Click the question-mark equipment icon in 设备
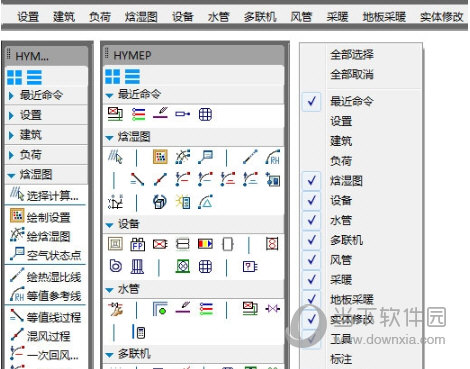Viewport: 470px width, 369px height. pos(250,266)
